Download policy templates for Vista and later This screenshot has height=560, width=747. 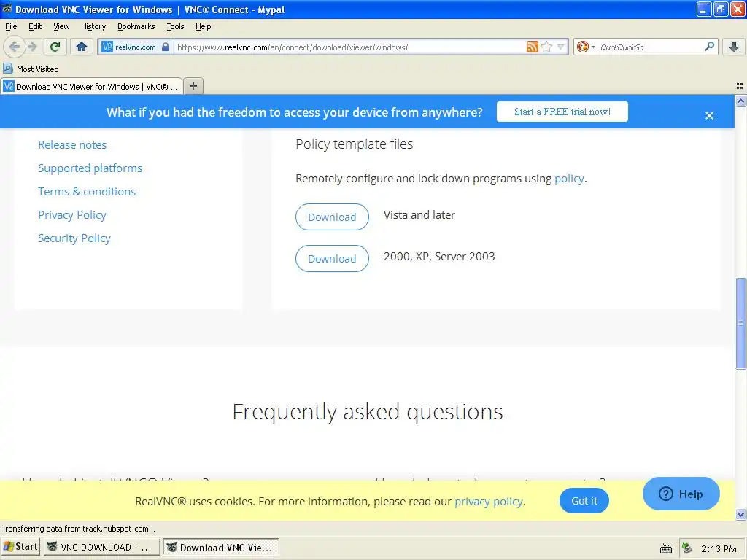[x=332, y=217]
